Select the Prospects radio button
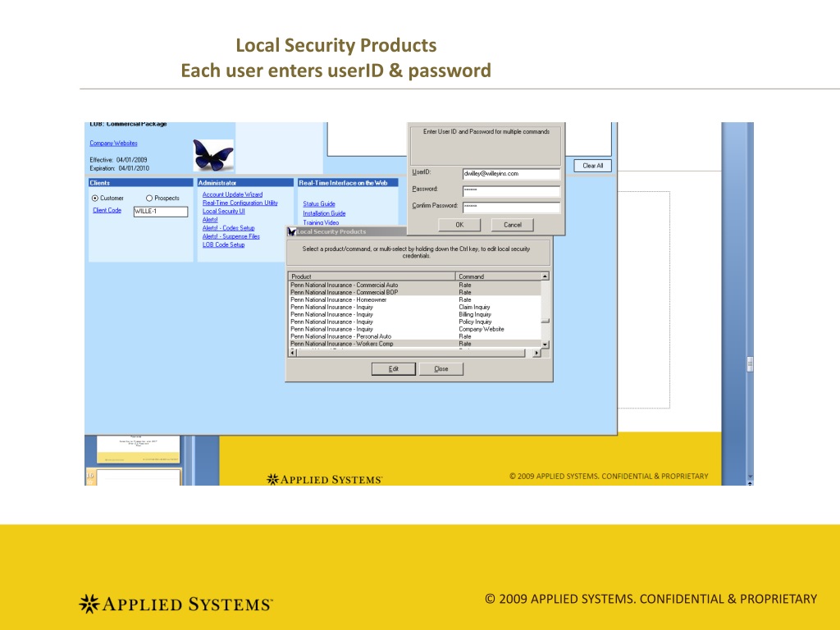840x630 pixels. pos(149,199)
